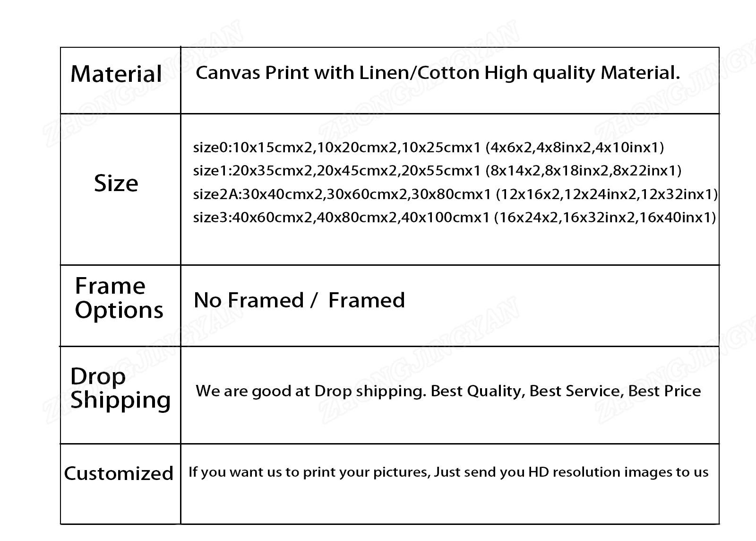
Task: Click the Best Service phrase
Action: pyautogui.click(x=575, y=391)
